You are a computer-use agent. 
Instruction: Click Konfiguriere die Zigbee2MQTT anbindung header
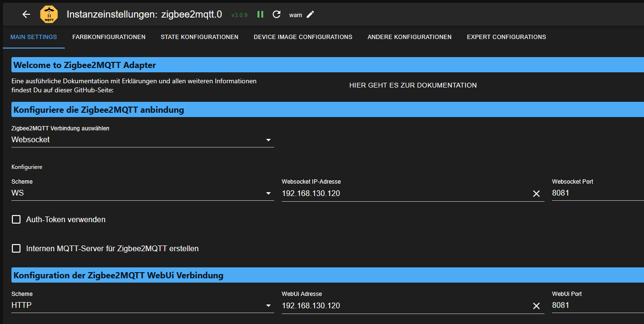click(327, 109)
